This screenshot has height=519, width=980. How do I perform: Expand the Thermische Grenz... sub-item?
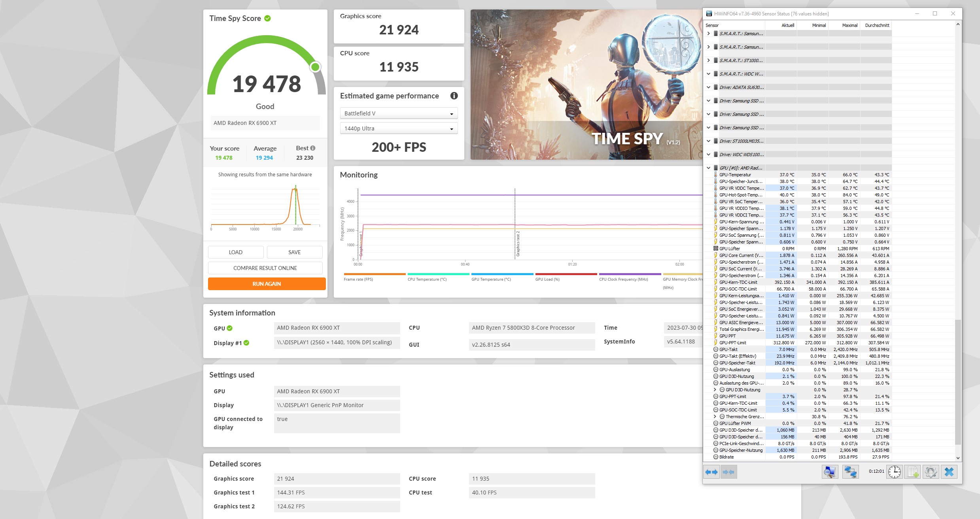tap(715, 417)
